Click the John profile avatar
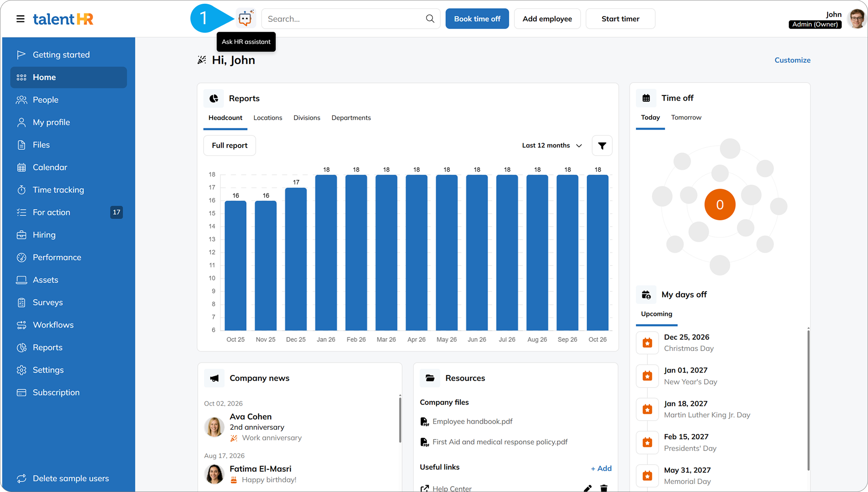The height and width of the screenshot is (492, 868). (857, 18)
